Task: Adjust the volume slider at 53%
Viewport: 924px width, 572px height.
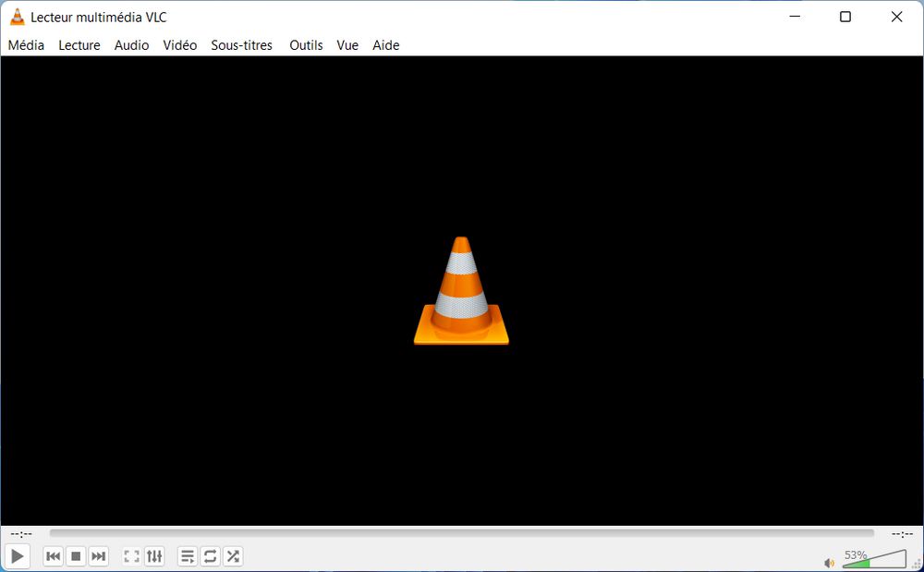Action: point(874,559)
